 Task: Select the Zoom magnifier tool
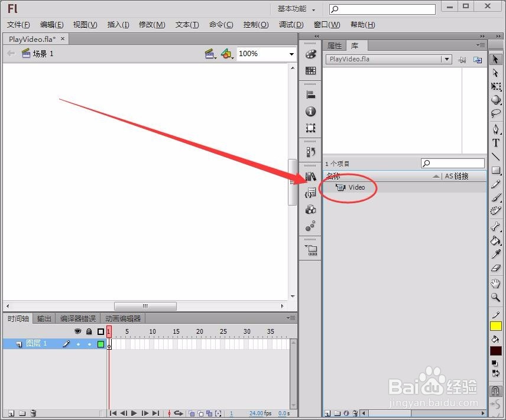click(496, 297)
